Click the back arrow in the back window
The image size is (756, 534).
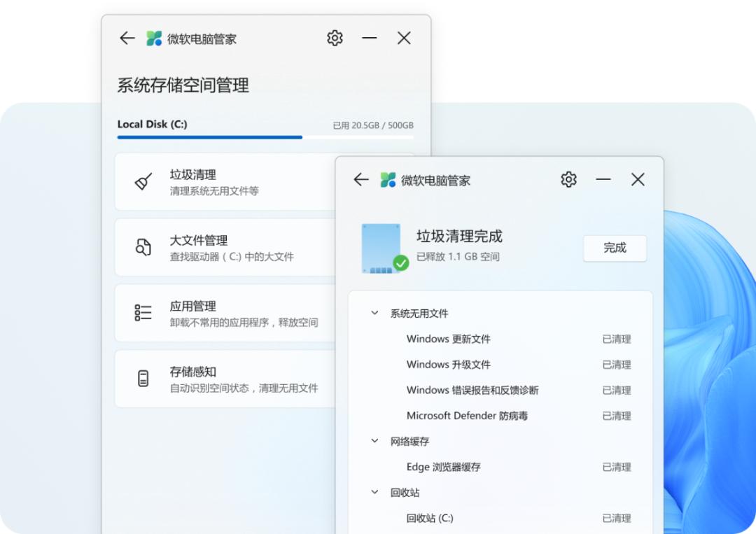(127, 38)
